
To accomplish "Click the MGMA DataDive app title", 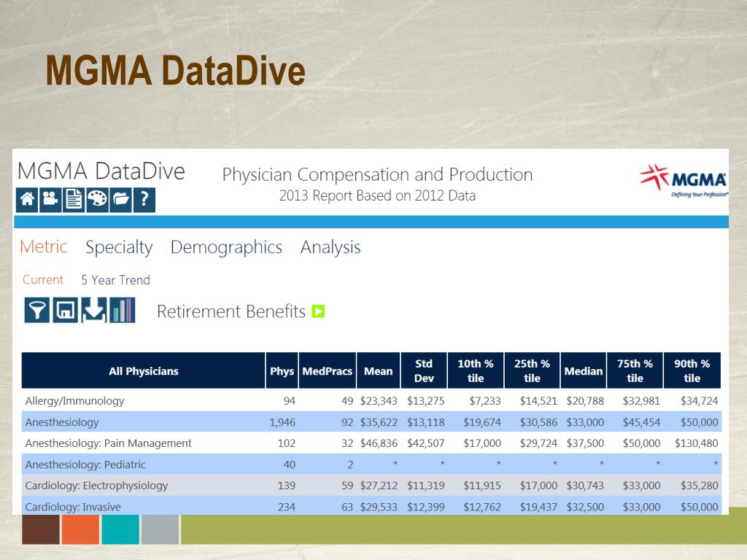I will click(x=101, y=171).
